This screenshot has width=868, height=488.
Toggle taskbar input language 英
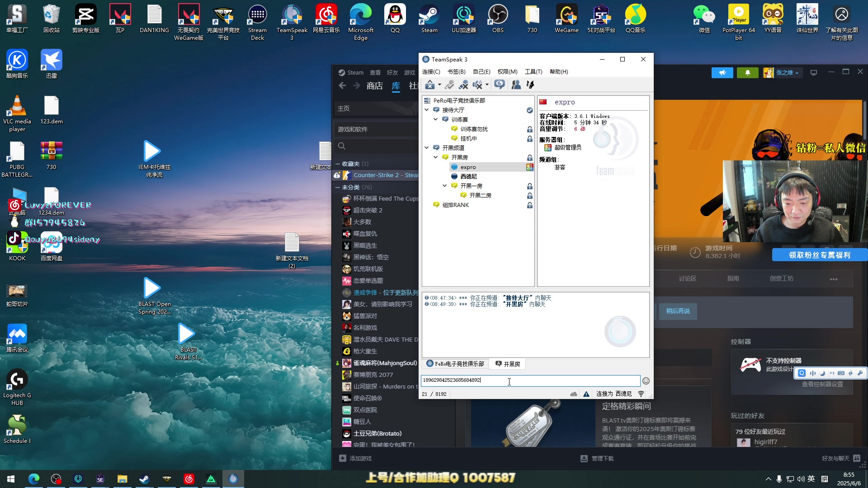811,479
